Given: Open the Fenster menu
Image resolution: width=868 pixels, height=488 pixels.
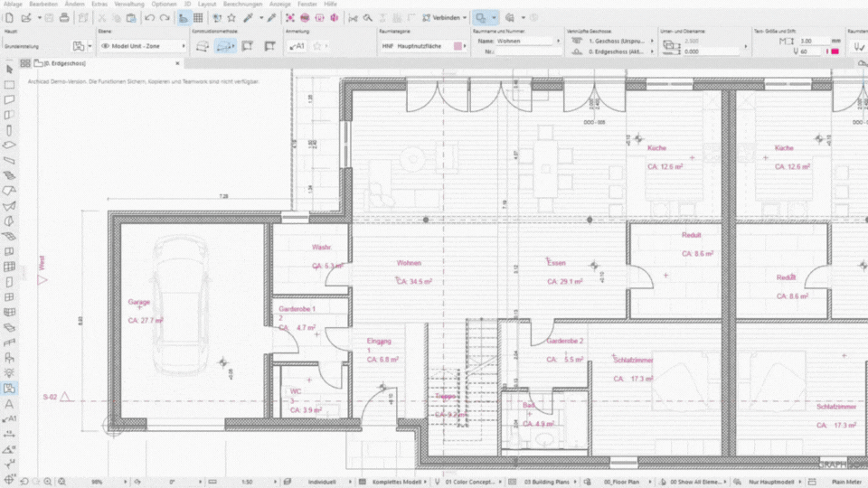Looking at the screenshot, I should pyautogui.click(x=307, y=4).
